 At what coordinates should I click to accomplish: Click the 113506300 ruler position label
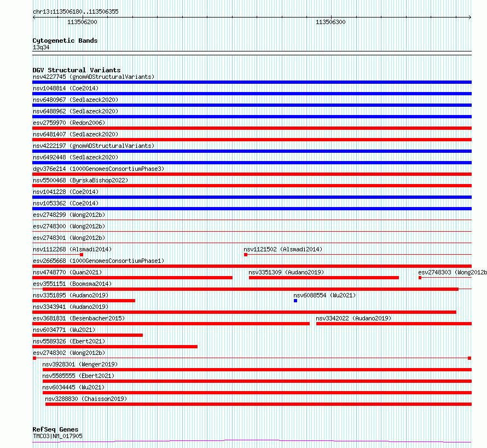pyautogui.click(x=331, y=22)
